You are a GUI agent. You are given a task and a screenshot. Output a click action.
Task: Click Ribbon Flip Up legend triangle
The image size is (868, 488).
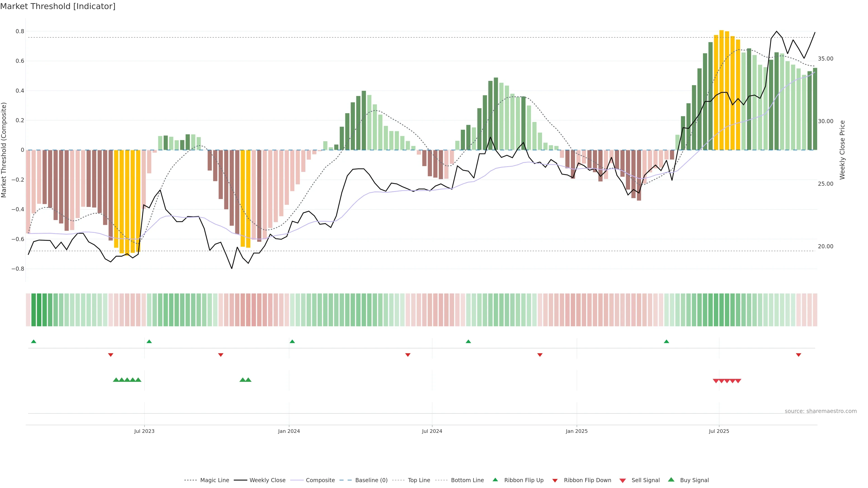[x=495, y=480]
